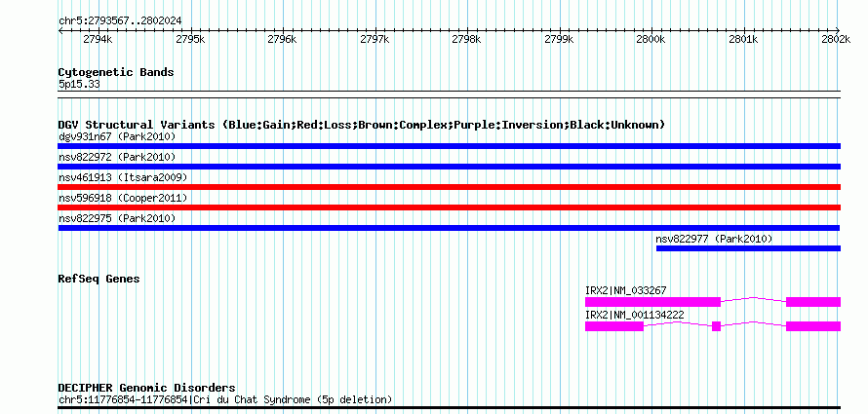
Task: Click the 2795k ruler tick label
Action: point(190,39)
